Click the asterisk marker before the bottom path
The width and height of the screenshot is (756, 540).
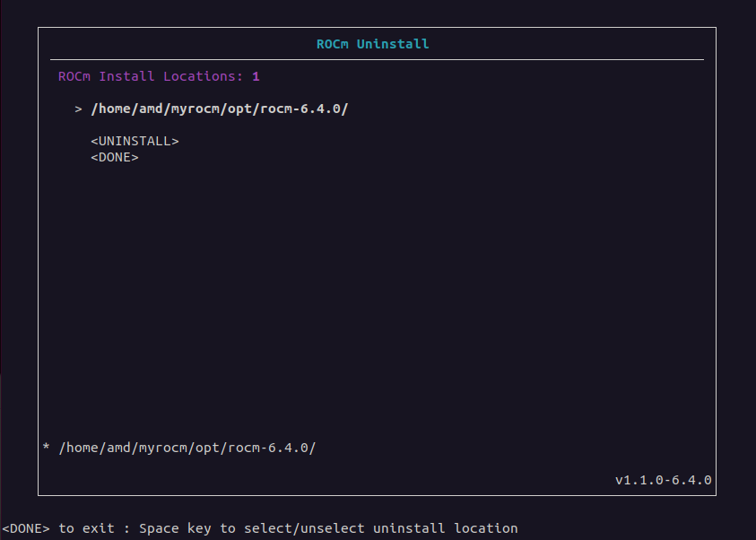point(46,447)
